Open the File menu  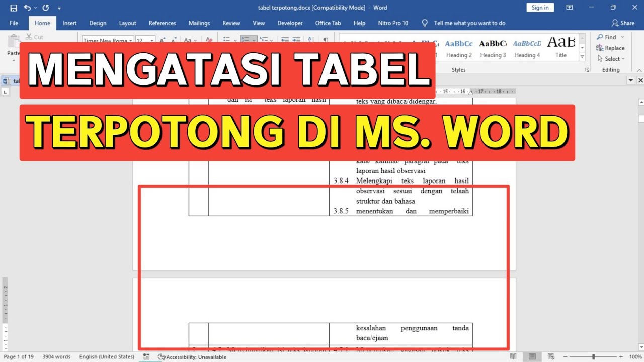point(14,23)
